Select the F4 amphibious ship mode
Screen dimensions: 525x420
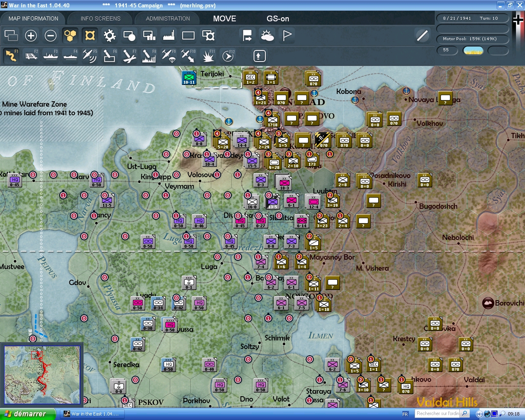pos(70,56)
